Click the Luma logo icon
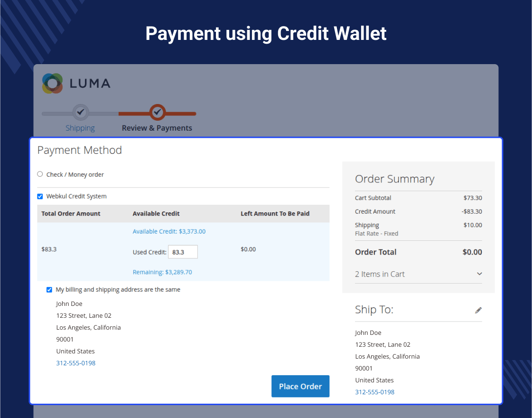The image size is (532, 418). pyautogui.click(x=52, y=83)
